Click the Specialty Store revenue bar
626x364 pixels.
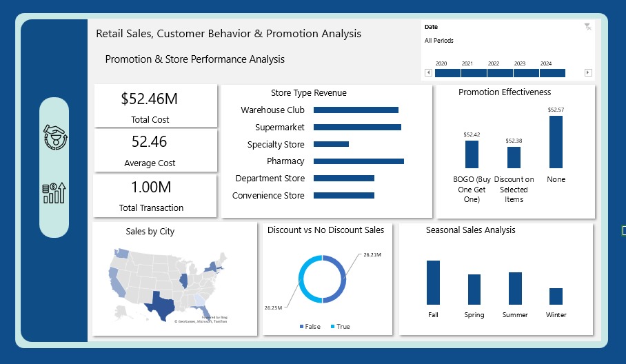[331, 144]
